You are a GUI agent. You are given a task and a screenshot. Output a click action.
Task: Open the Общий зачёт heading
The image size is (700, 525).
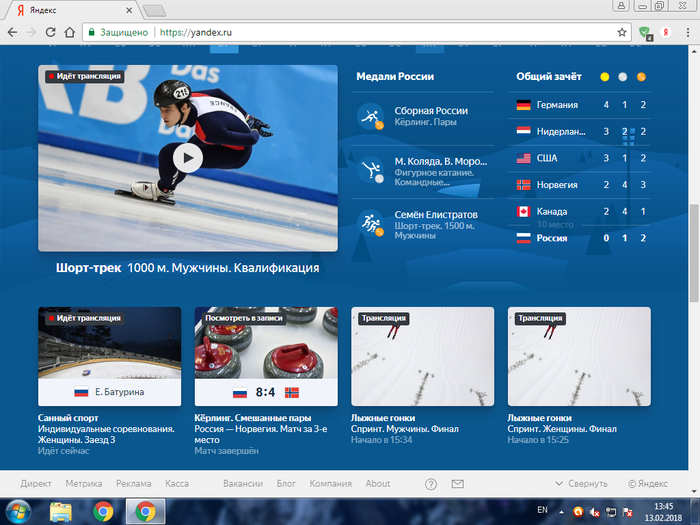549,76
